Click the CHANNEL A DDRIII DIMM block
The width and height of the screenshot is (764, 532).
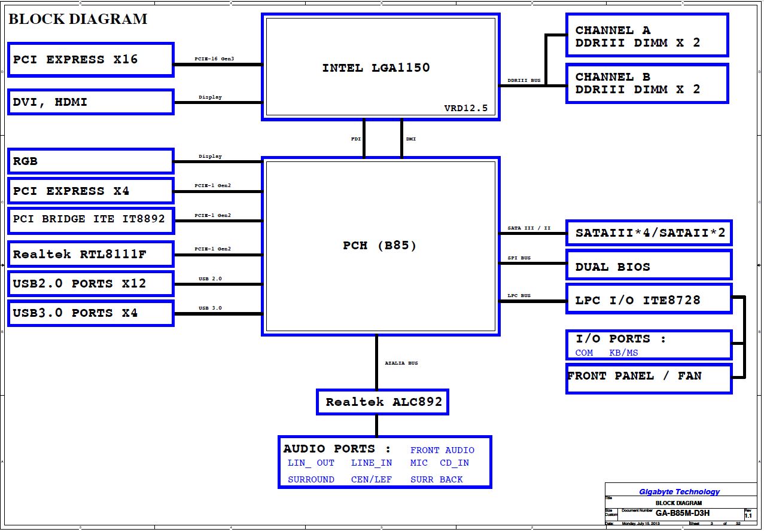(x=647, y=36)
